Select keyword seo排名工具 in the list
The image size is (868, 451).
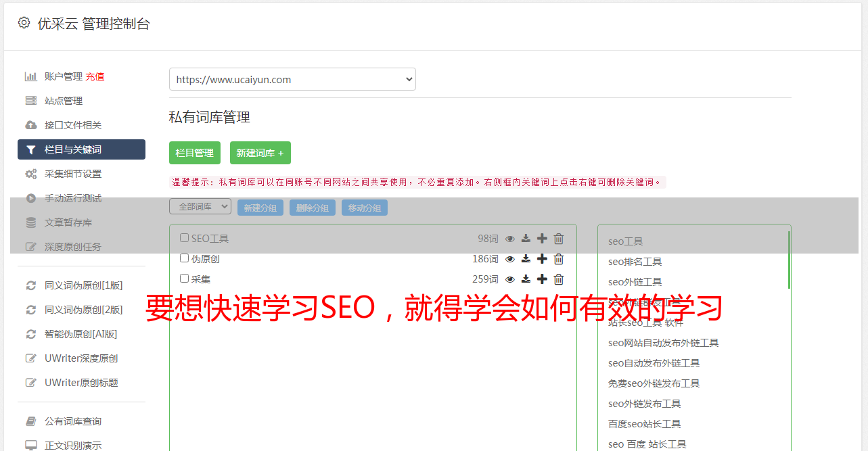[x=635, y=262]
